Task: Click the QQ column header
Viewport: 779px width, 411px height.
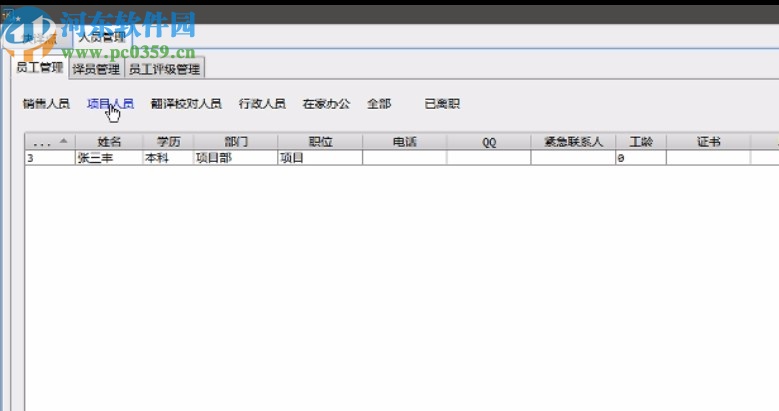Action: (x=489, y=142)
